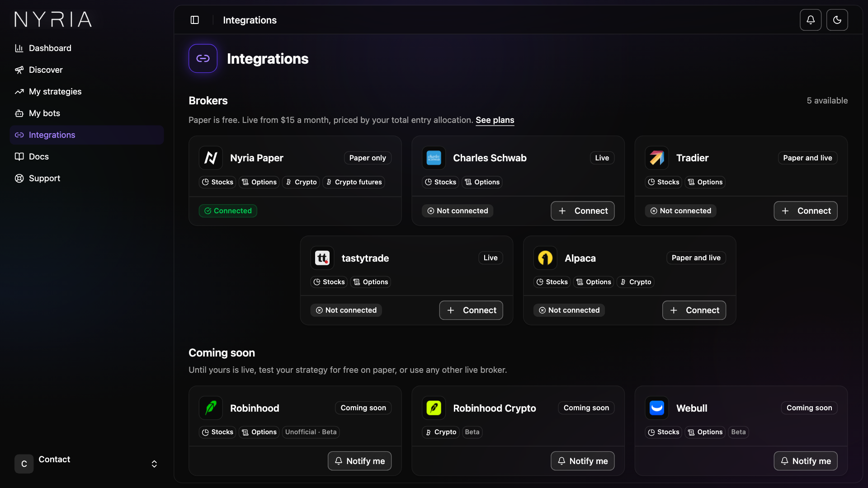Click Crypto futures tag on Nyria Paper

354,182
